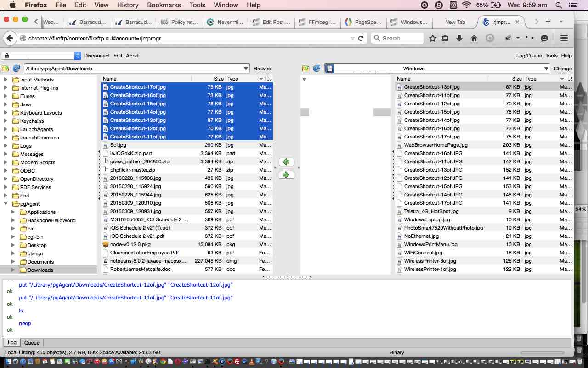This screenshot has height=368, width=588.
Task: Open the FireFTP Tools menu
Action: coord(551,56)
